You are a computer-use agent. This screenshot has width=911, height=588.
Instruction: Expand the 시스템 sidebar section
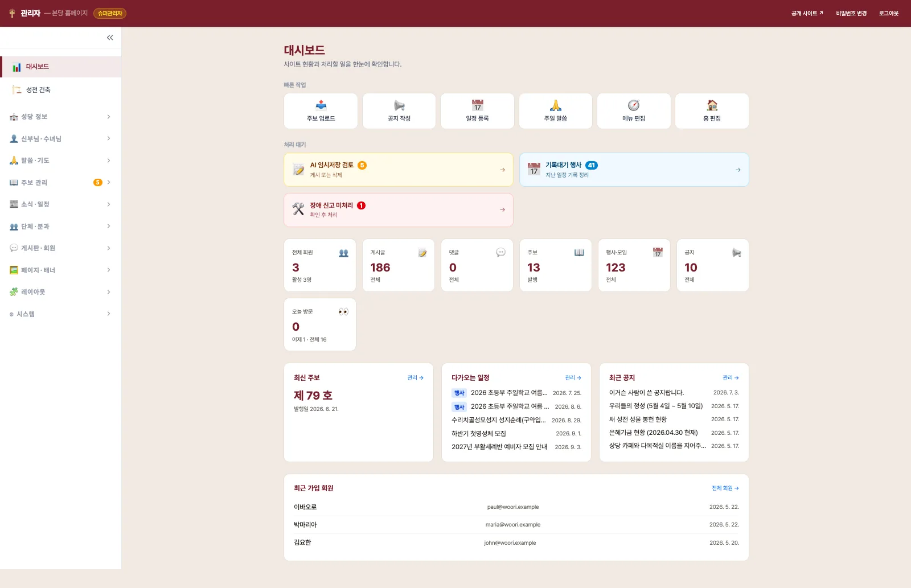pos(61,314)
